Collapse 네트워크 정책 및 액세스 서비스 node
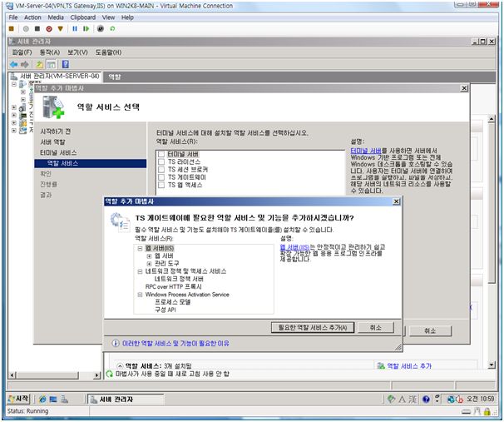504x422 pixels. (x=140, y=271)
